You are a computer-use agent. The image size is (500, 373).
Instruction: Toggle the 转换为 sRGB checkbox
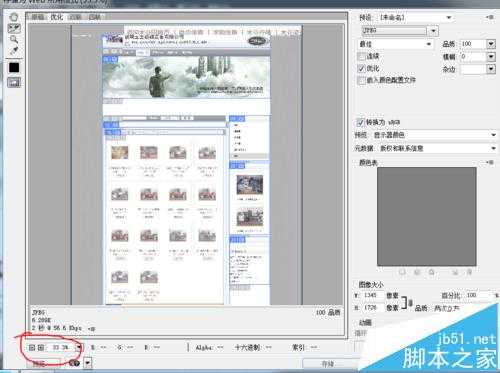(360, 122)
